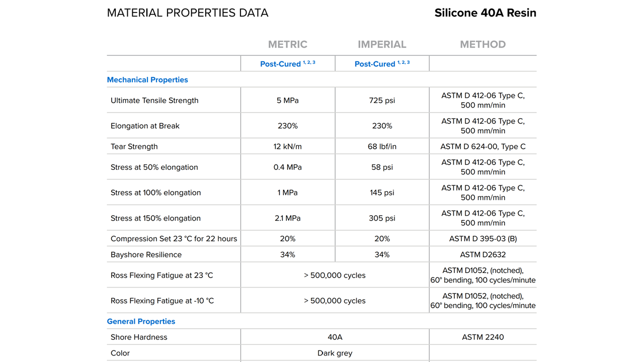The height and width of the screenshot is (362, 644).
Task: Click the ASTM D 624-00, Type C method
Action: 482,146
